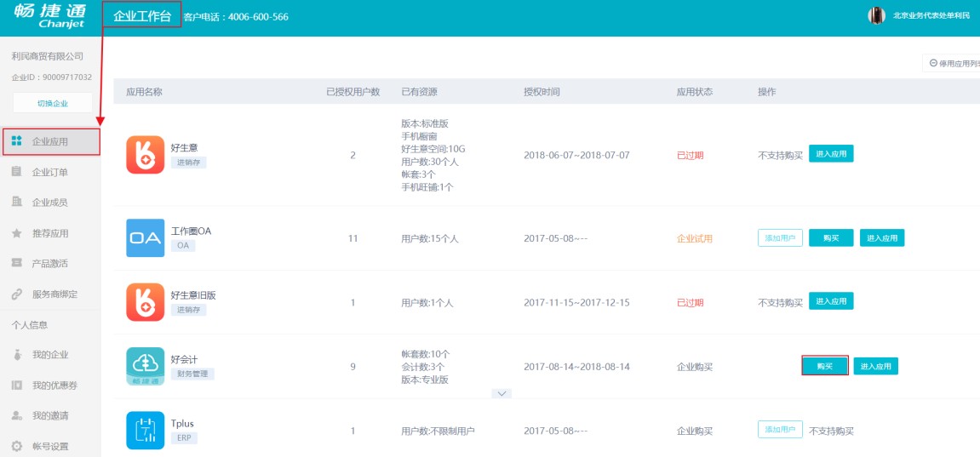Click the 授权时间 column header
This screenshot has height=457, width=980.
(542, 92)
